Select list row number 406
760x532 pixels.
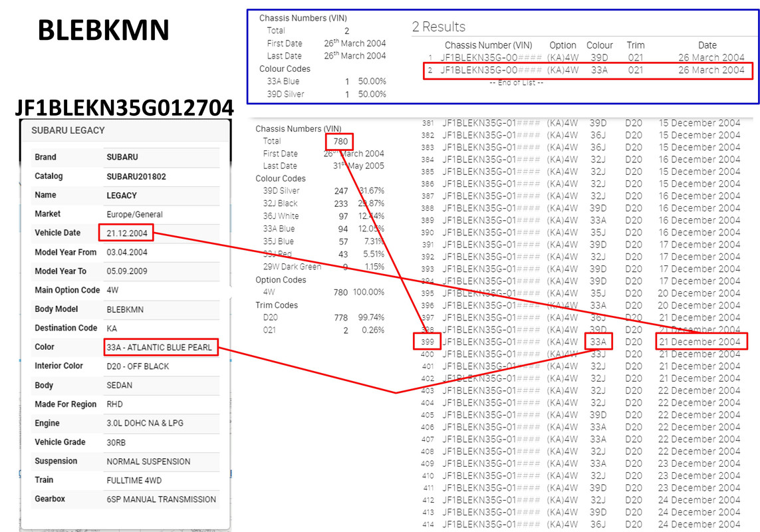click(580, 427)
